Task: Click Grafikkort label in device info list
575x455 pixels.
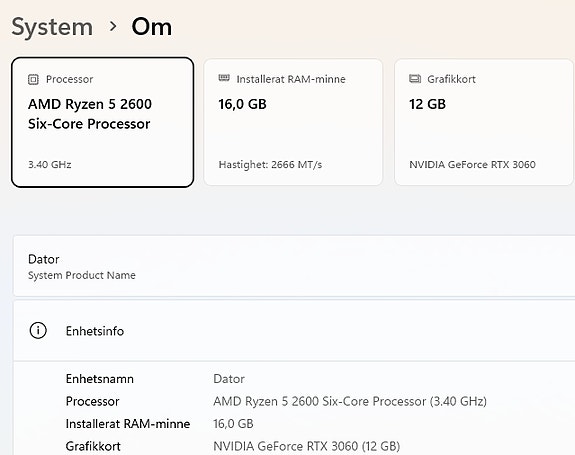Action: pyautogui.click(x=93, y=446)
